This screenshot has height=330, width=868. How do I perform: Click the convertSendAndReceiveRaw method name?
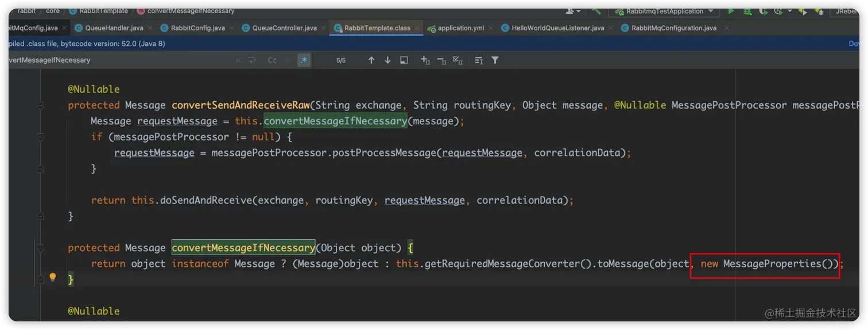coord(241,105)
